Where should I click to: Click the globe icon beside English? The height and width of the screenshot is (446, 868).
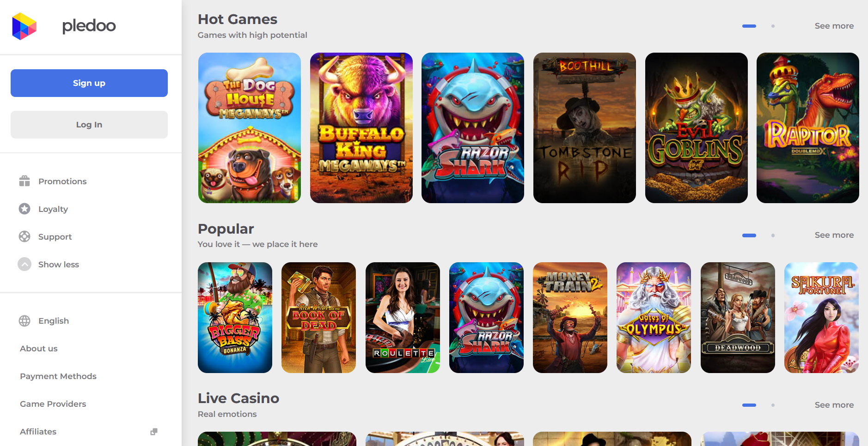click(x=24, y=320)
